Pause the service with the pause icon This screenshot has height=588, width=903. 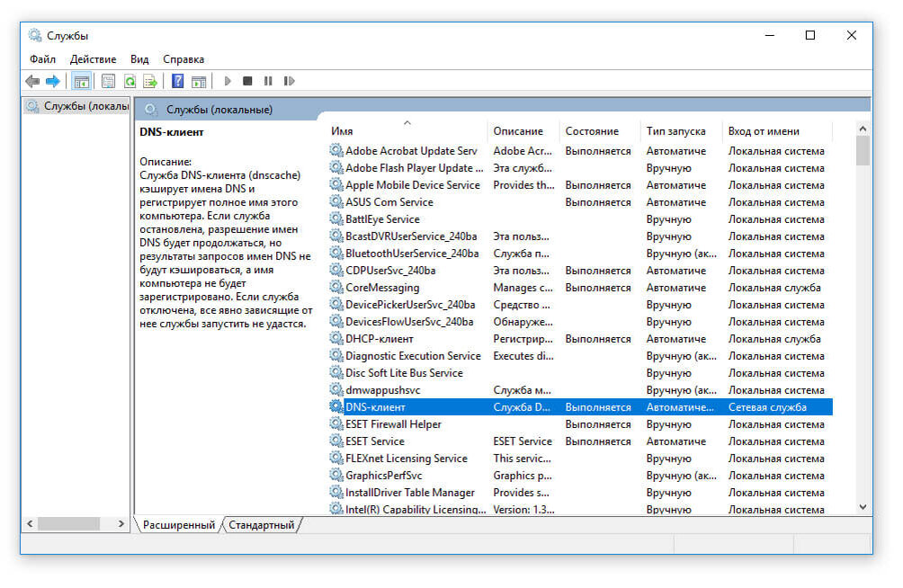coord(268,81)
